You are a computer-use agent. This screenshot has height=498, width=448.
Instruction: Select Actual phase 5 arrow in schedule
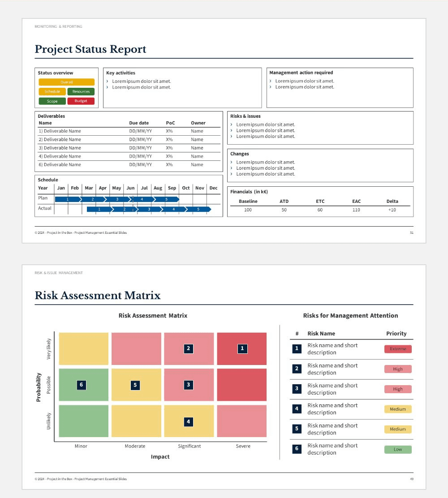click(199, 209)
